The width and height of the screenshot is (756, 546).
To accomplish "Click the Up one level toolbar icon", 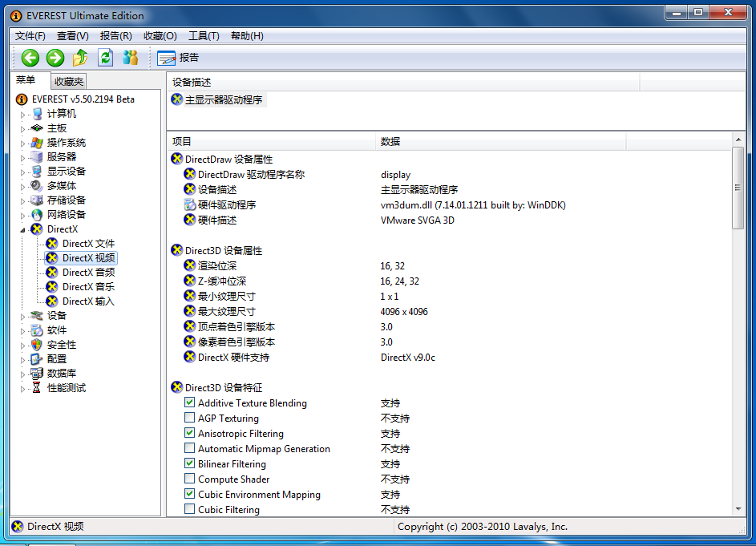I will pyautogui.click(x=80, y=57).
